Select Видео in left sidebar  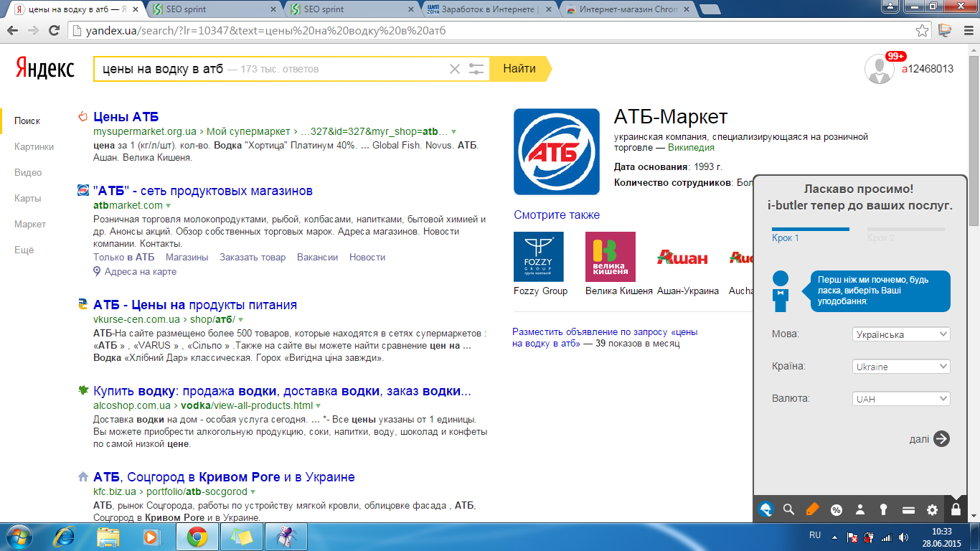(28, 172)
